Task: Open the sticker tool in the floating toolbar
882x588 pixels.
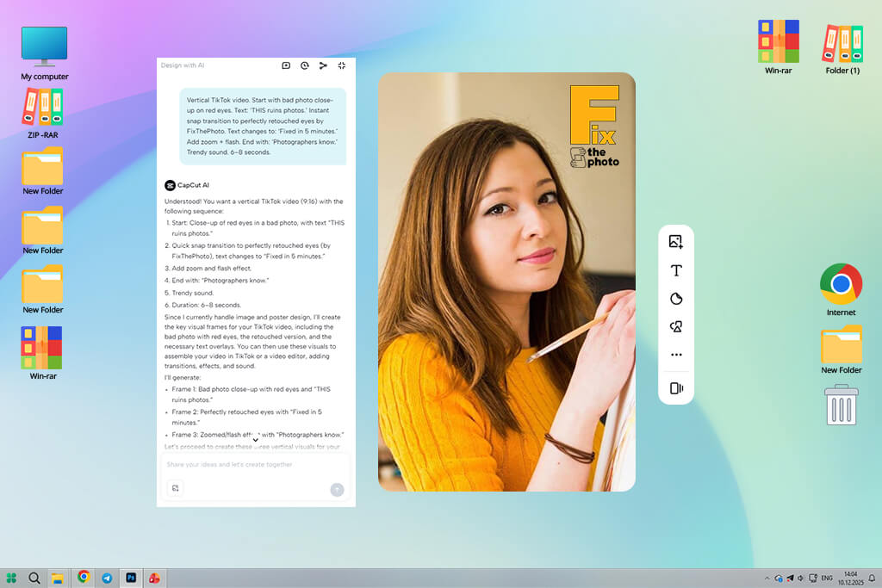Action: [x=676, y=299]
